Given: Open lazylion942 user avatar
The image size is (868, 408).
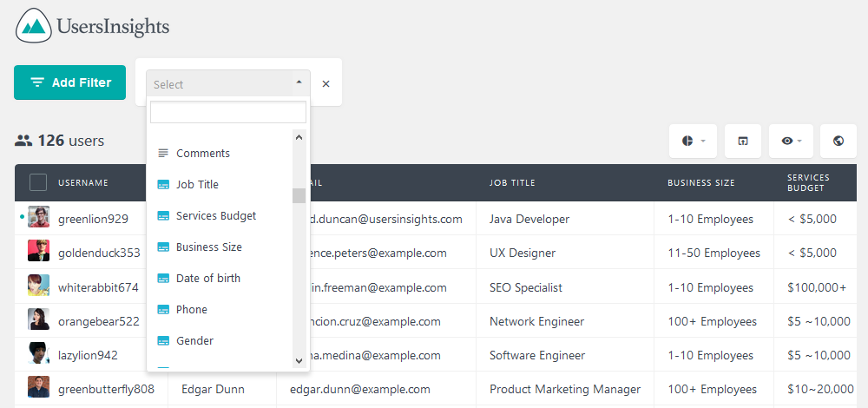Looking at the screenshot, I should coord(39,353).
